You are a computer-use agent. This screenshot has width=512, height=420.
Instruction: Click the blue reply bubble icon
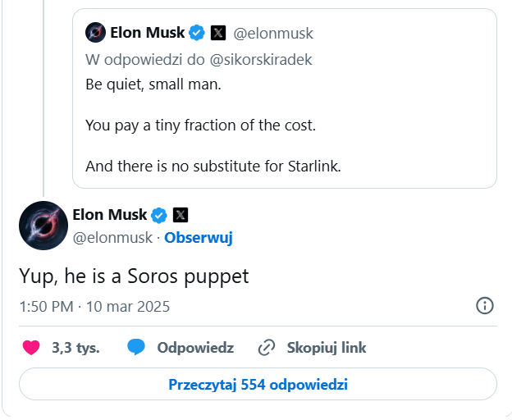[x=136, y=348]
